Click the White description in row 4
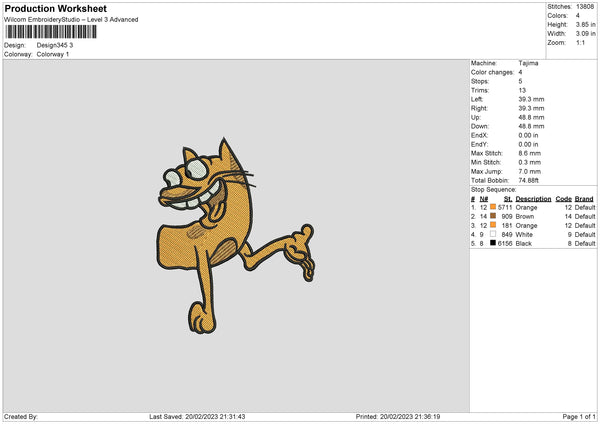This screenshot has height=424, width=600. point(524,235)
